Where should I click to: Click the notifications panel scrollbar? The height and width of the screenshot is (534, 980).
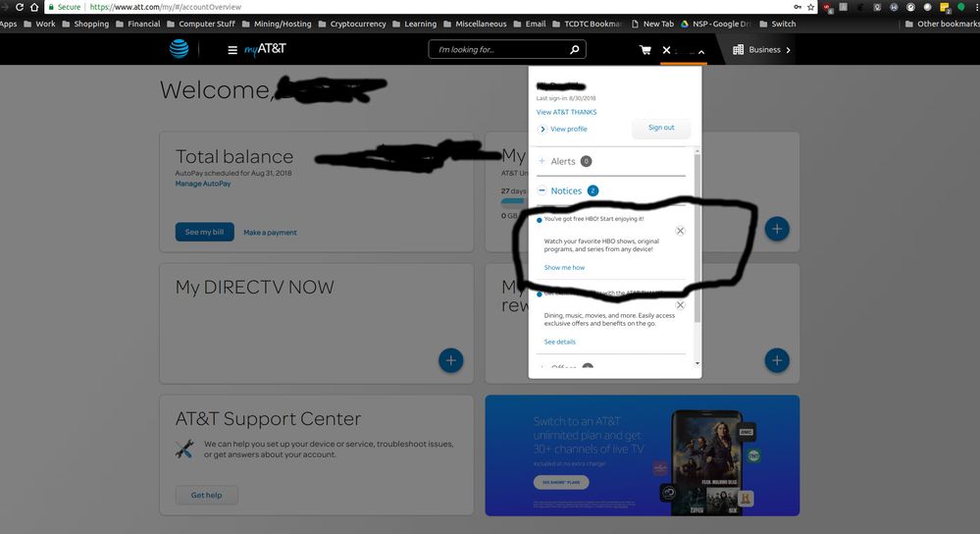click(697, 238)
